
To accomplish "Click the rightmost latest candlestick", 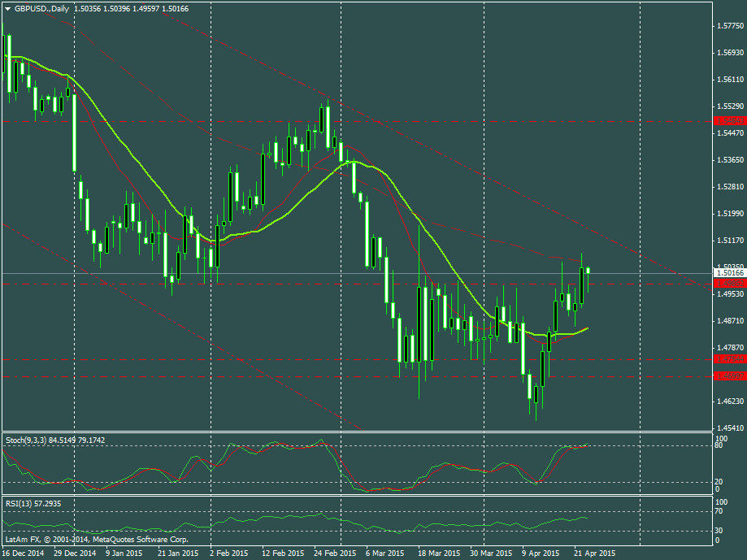I will click(588, 271).
